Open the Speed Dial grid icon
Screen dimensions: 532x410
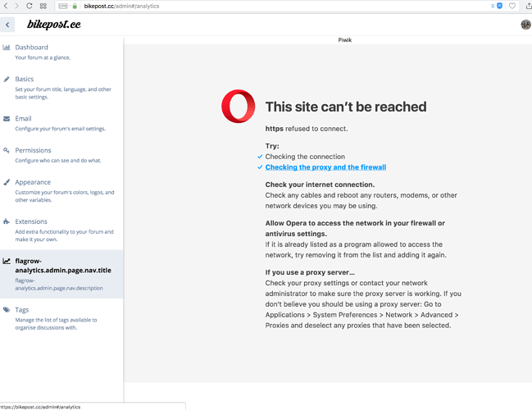tap(43, 6)
